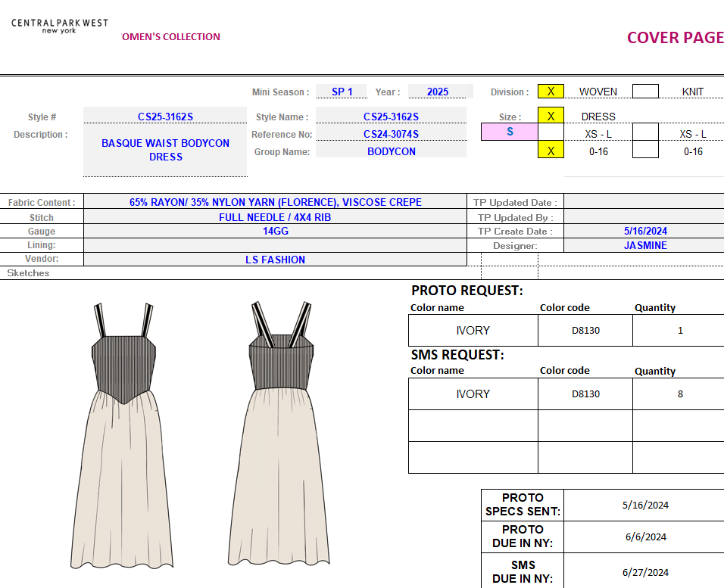Toggle the DRESS size checkbox
Viewport: 724px width, 588px height.
551,115
